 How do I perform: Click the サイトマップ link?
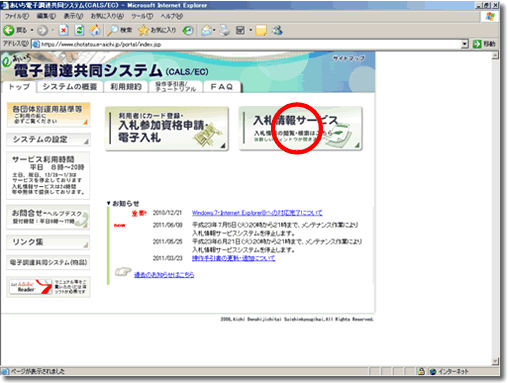click(x=349, y=58)
